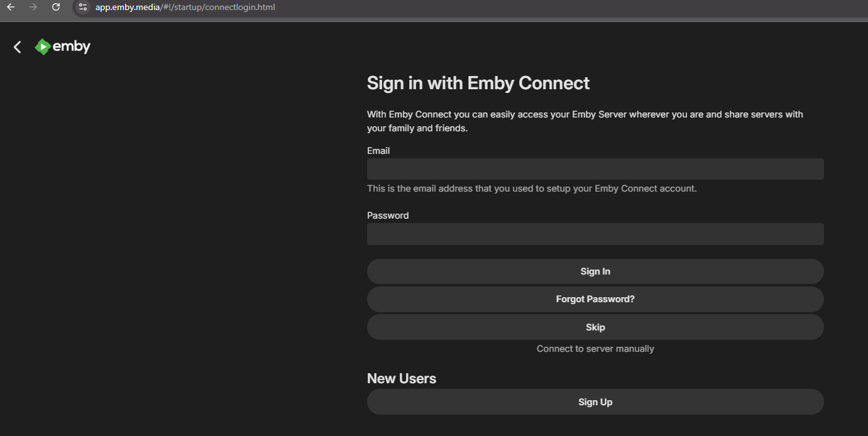The height and width of the screenshot is (436, 868).
Task: Click the browser forward arrow
Action: pos(33,7)
